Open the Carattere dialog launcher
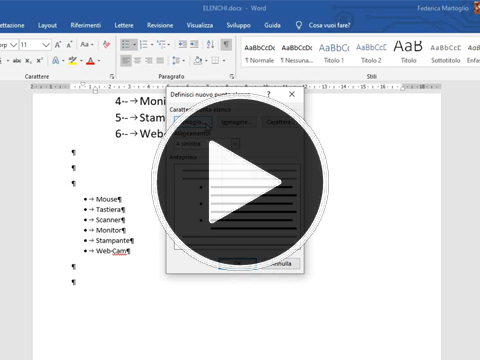This screenshot has width=480, height=360. (x=112, y=77)
